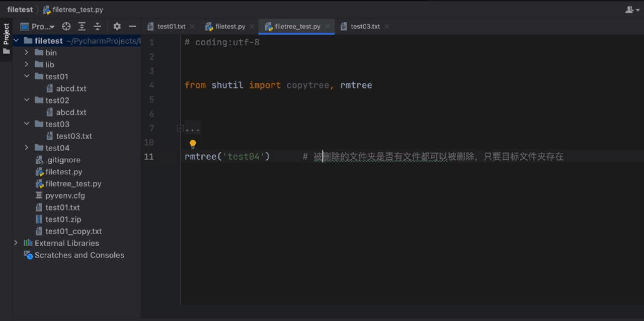The height and width of the screenshot is (321, 644).
Task: Close the test01.txt tab
Action: tap(192, 27)
